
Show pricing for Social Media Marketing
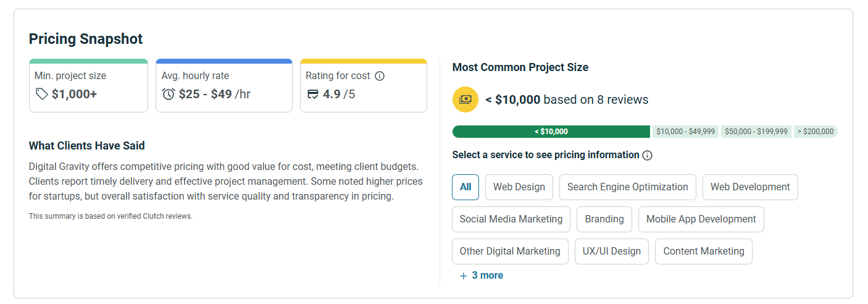tap(511, 219)
